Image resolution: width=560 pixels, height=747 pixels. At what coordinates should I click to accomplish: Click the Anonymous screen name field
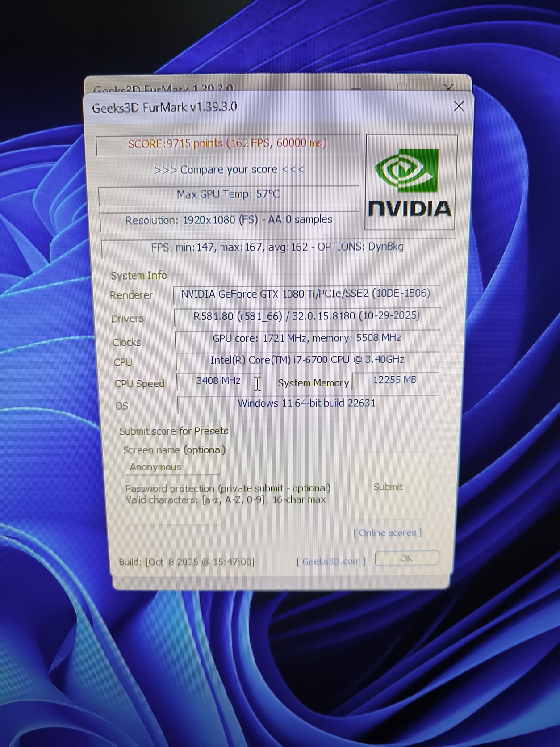coord(173,467)
